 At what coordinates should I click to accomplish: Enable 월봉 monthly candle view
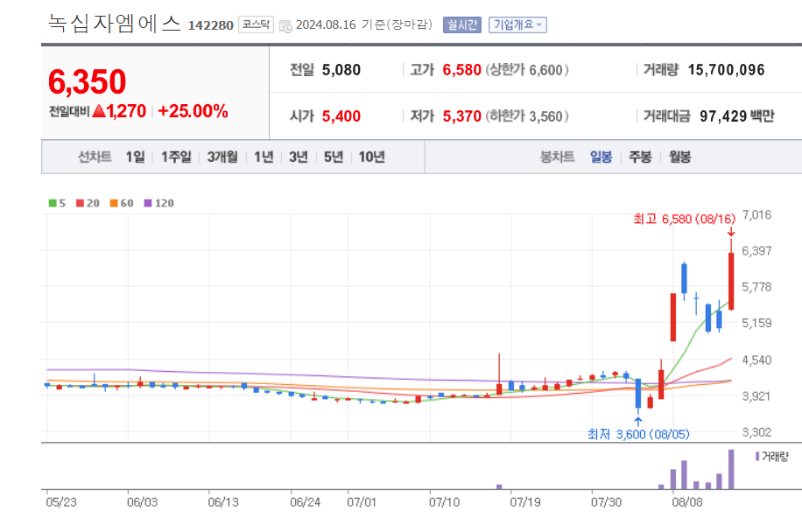678,156
